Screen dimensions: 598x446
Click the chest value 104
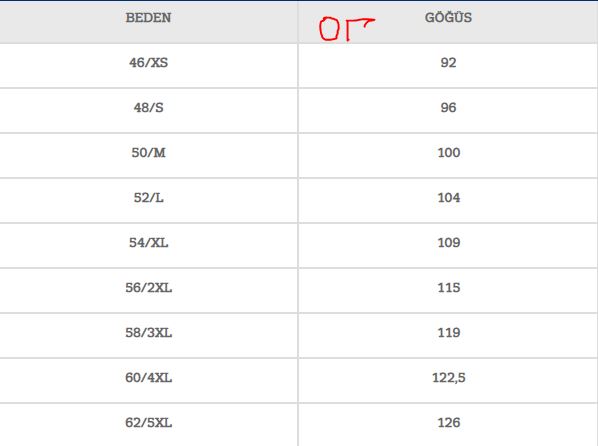(x=448, y=198)
